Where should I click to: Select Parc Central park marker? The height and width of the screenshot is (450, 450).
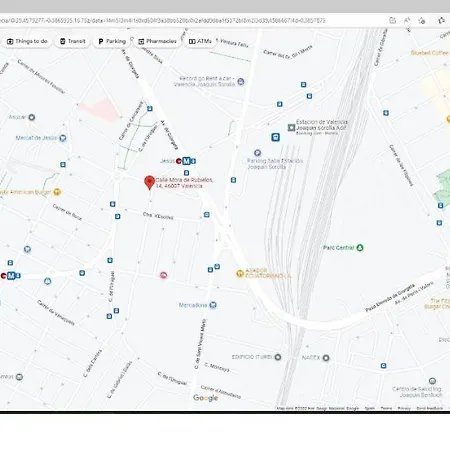coord(360,248)
